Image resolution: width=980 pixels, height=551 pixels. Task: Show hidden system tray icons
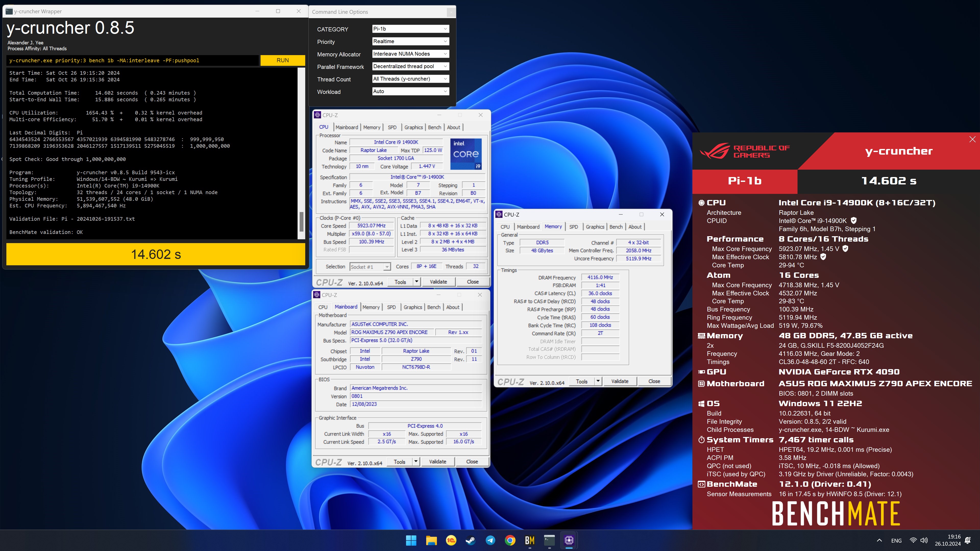click(x=879, y=540)
